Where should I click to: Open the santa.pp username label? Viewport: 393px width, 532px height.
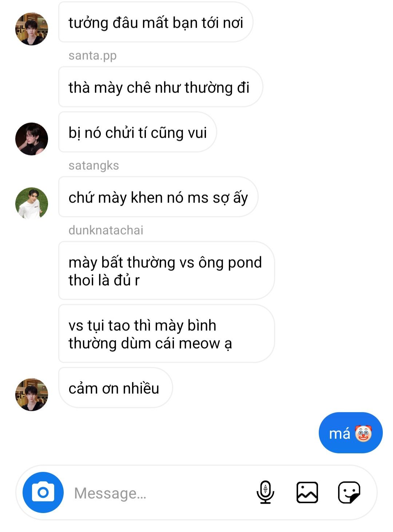pyautogui.click(x=92, y=55)
